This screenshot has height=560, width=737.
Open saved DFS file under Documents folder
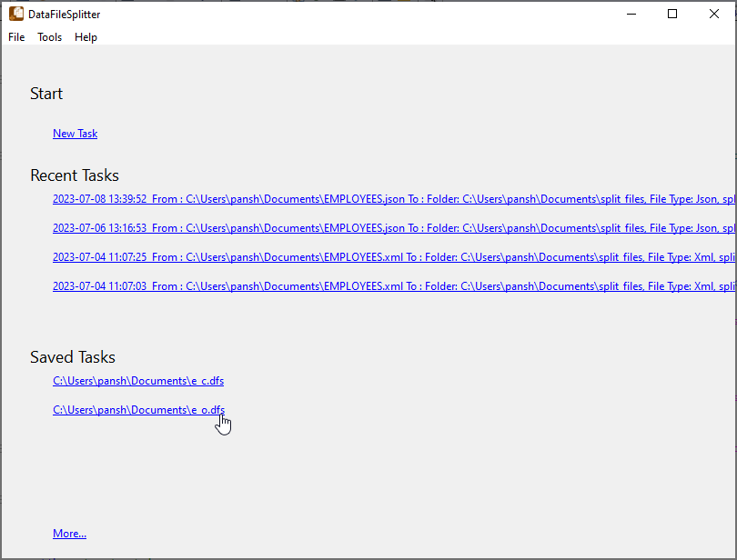tap(138, 380)
